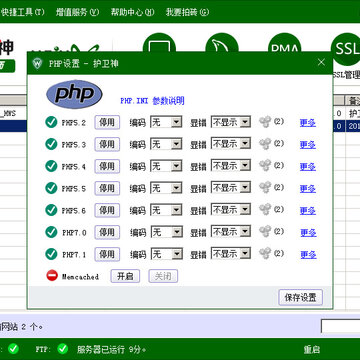Open 更多 settings for PHP5.4
The image size is (360, 360).
308,167
